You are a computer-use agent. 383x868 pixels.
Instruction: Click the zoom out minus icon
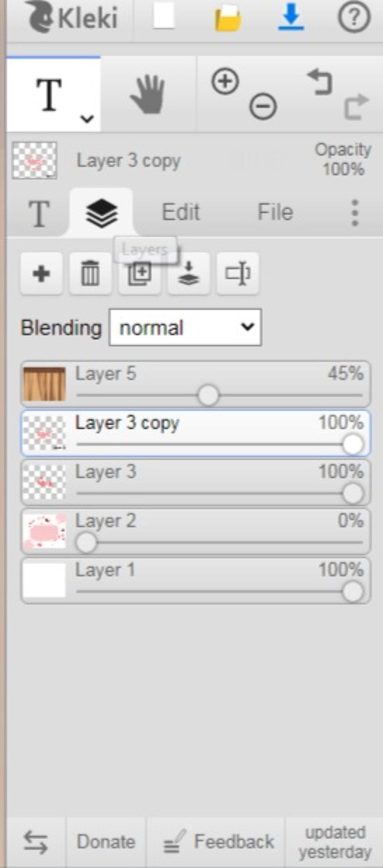pyautogui.click(x=263, y=107)
